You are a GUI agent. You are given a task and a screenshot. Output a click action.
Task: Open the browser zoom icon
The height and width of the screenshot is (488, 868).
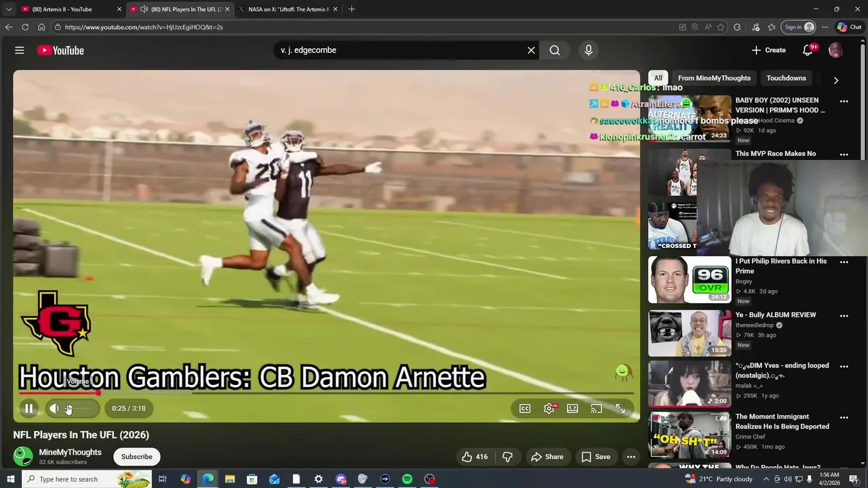click(x=695, y=27)
